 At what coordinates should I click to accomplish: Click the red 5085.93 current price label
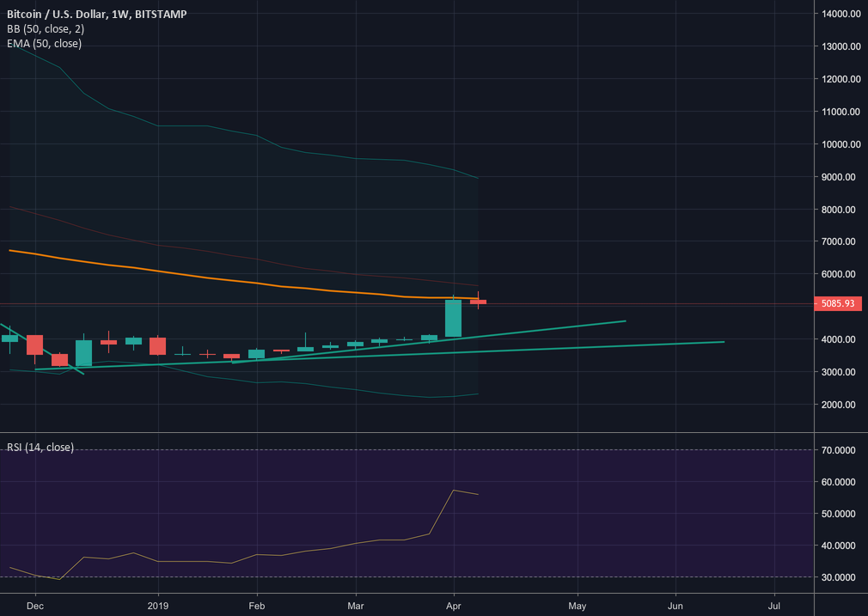[x=836, y=304]
